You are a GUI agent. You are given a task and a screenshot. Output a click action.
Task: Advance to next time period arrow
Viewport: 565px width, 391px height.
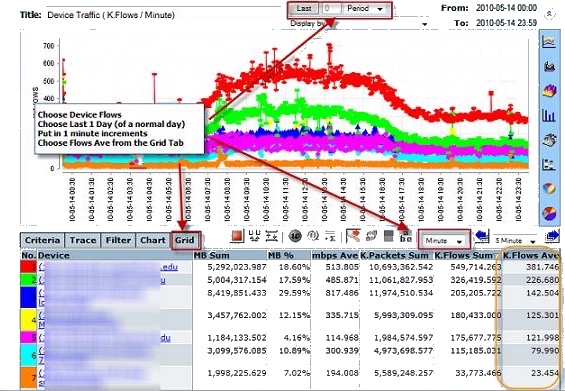pos(552,236)
